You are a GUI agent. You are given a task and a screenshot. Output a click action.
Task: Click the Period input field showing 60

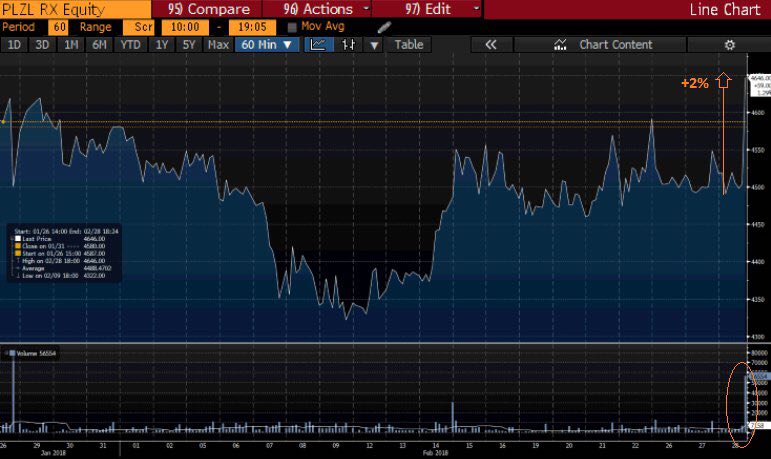pyautogui.click(x=58, y=27)
